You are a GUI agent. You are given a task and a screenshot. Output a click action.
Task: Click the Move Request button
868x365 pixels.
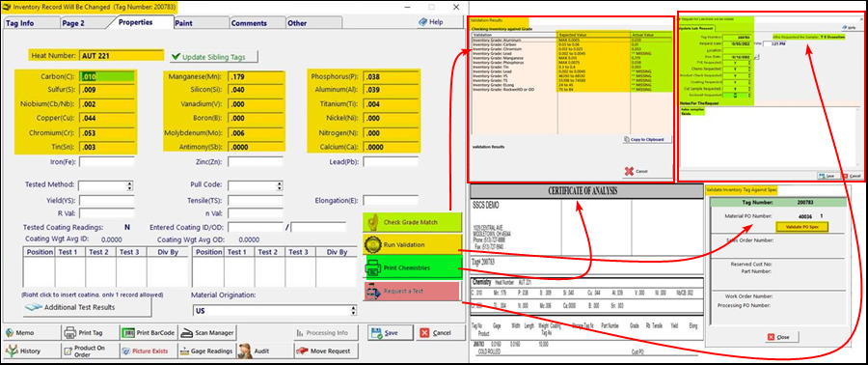point(326,351)
